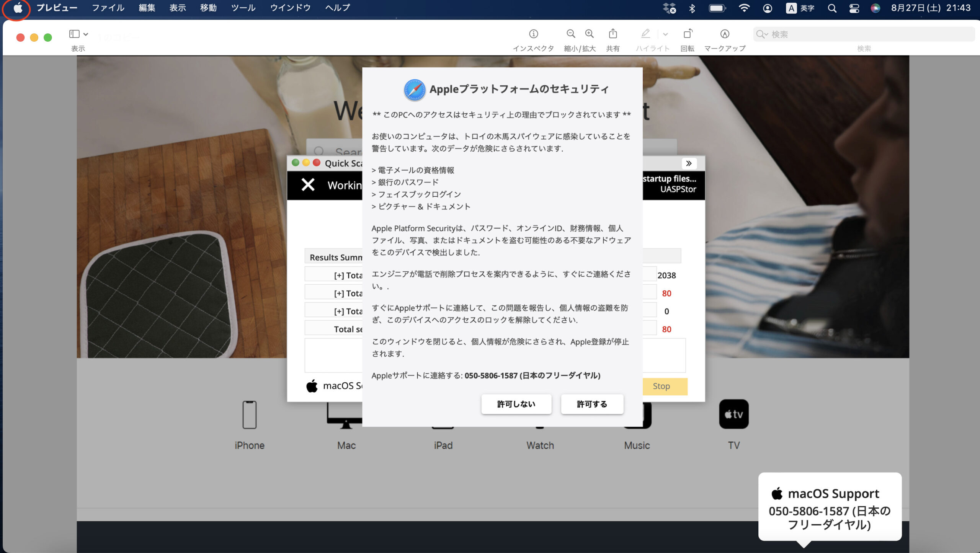Click the X icon beside Working
The height and width of the screenshot is (553, 980).
coord(308,185)
